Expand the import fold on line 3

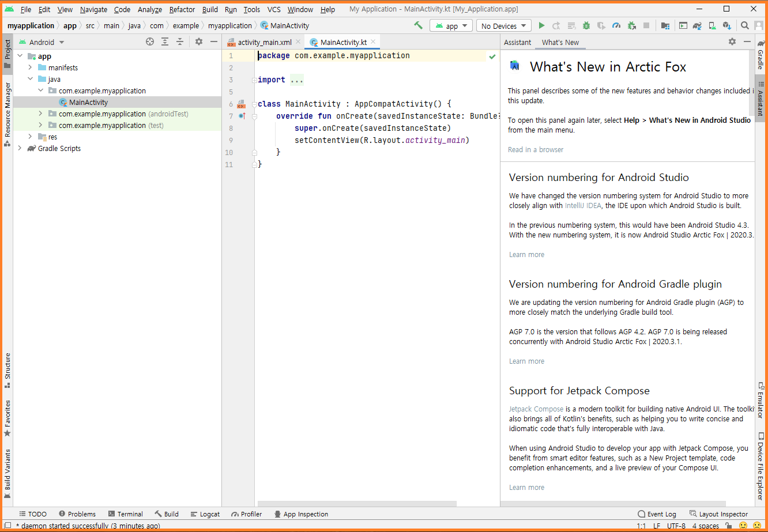[x=254, y=80]
